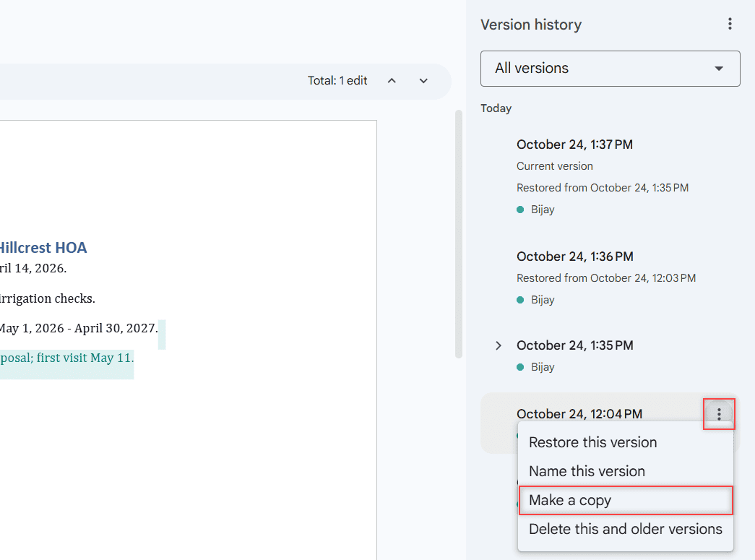Screen dimensions: 755x560
Task: Click the Hillcrest HOA heading text
Action: click(43, 248)
